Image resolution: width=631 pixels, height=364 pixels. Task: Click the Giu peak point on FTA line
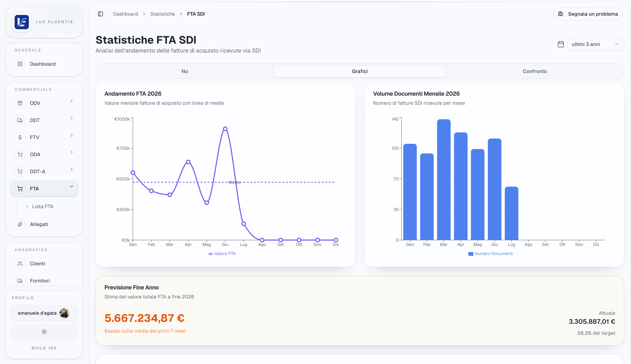225,129
